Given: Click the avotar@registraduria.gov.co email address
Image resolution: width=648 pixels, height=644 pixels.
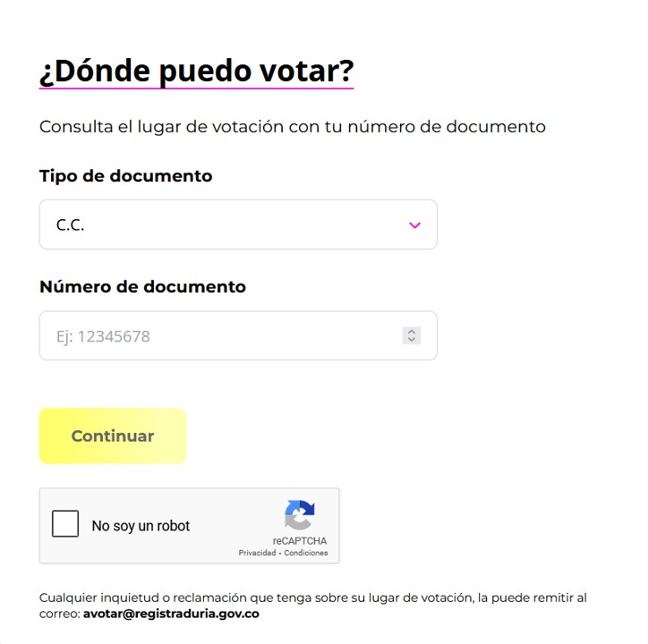Looking at the screenshot, I should click(x=171, y=614).
